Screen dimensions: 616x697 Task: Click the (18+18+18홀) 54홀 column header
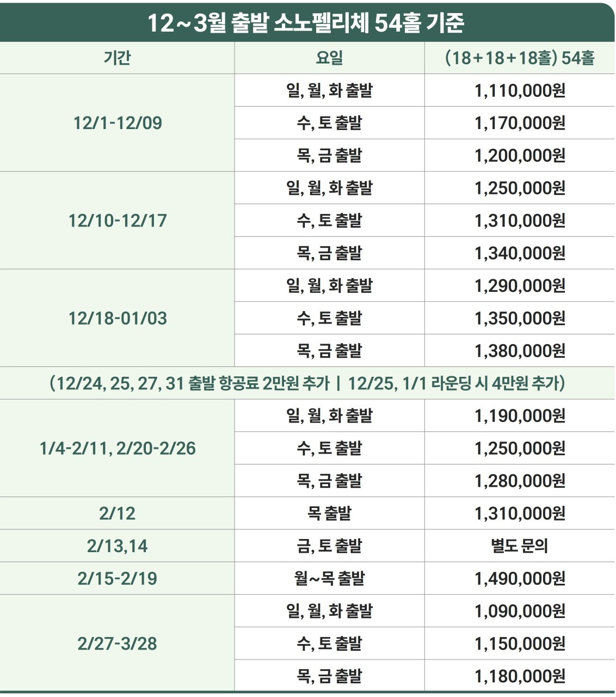tap(520, 58)
